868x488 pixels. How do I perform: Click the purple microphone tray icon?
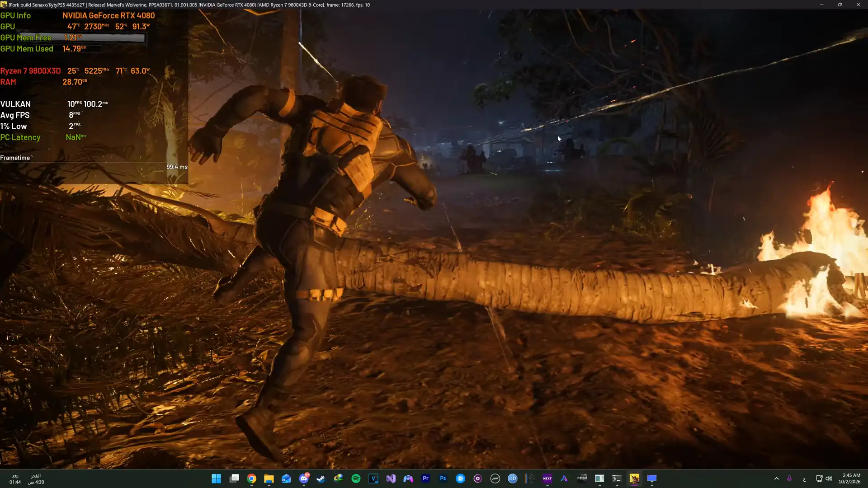point(789,479)
